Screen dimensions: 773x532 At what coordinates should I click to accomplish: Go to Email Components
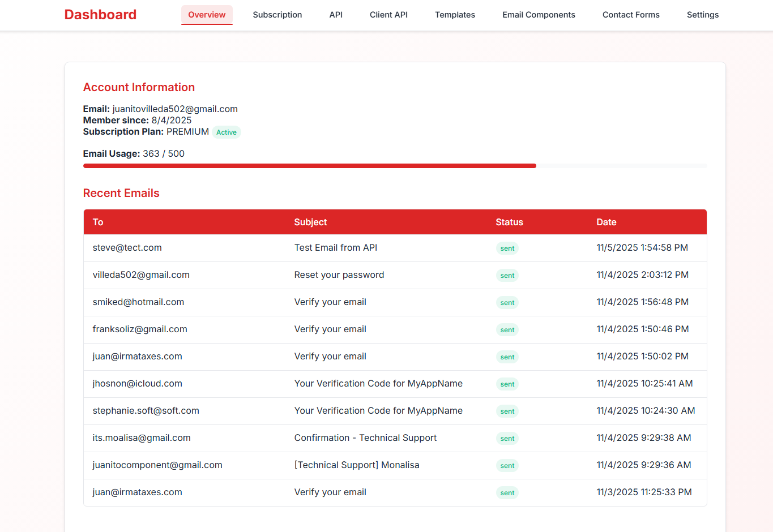coord(538,15)
